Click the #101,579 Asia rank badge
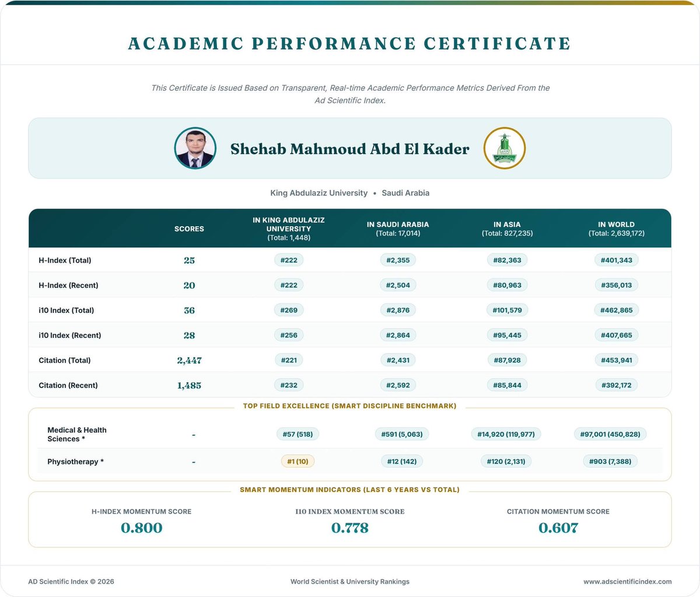Viewport: 700px width, 597px height. coord(507,310)
